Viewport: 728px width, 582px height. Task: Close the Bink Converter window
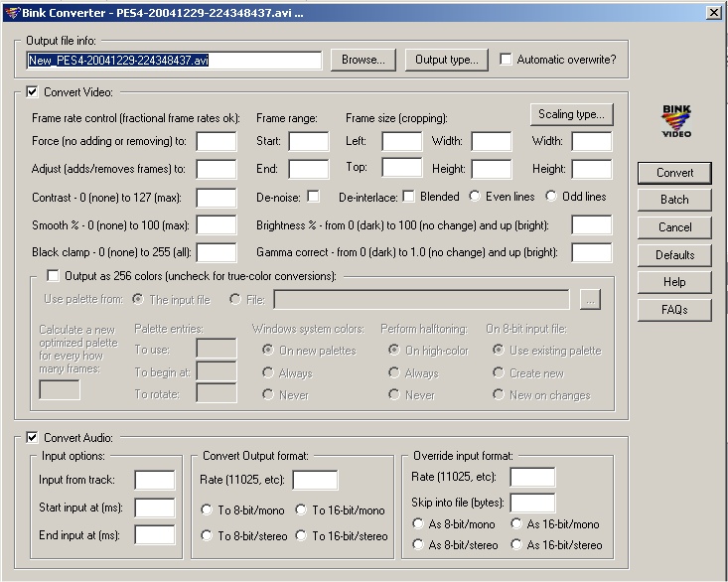click(x=714, y=13)
